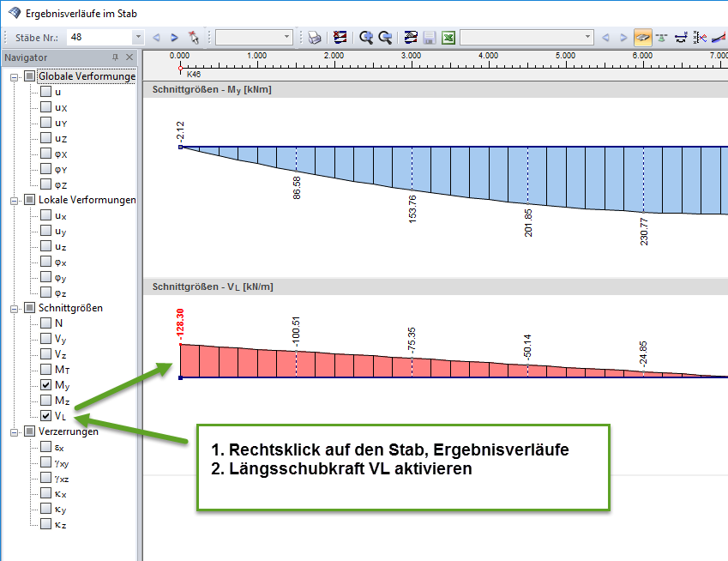Click the pick member in graphic icon
The height and width of the screenshot is (561, 728).
(x=194, y=38)
